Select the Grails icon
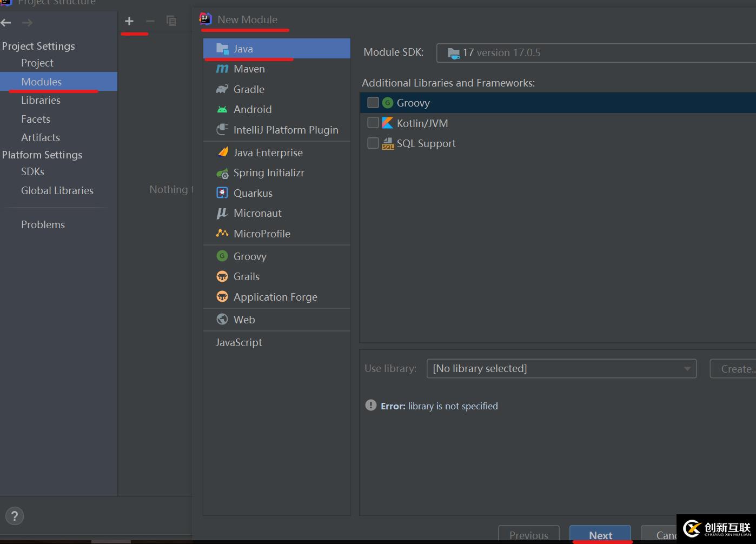Viewport: 756px width, 544px height. pos(222,276)
